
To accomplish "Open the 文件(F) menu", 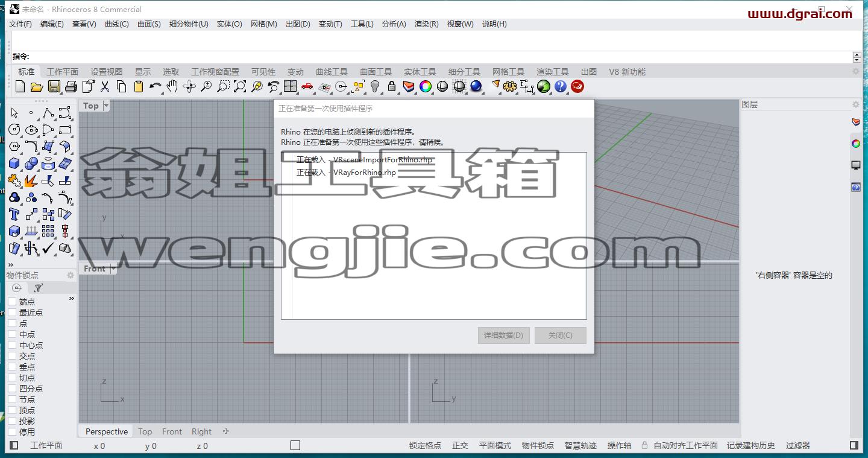I will (x=20, y=24).
